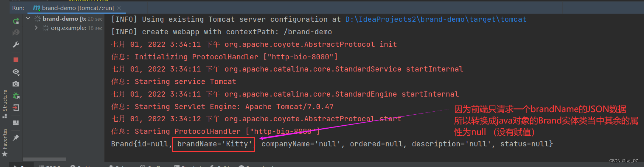This screenshot has height=167, width=644.
Task: Collapse the brand-demo tree node
Action: (x=28, y=18)
